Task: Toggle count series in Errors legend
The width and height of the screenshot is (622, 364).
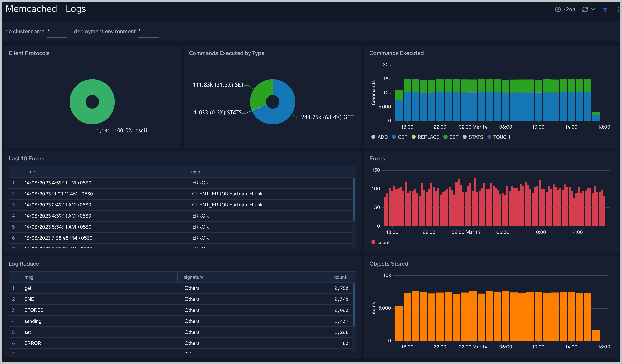Action: pos(380,242)
